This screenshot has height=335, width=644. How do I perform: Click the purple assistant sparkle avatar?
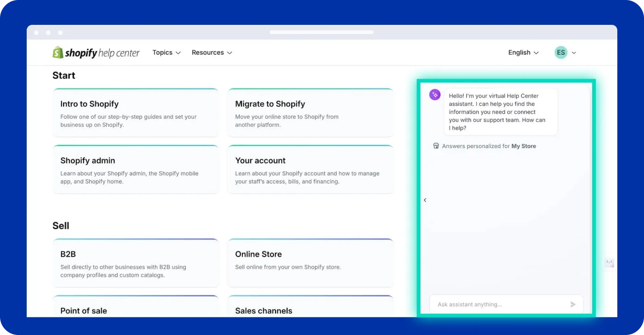coord(435,94)
